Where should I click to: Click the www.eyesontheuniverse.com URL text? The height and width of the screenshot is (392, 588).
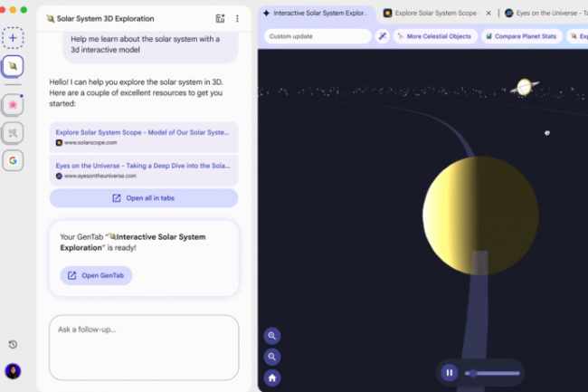click(100, 176)
